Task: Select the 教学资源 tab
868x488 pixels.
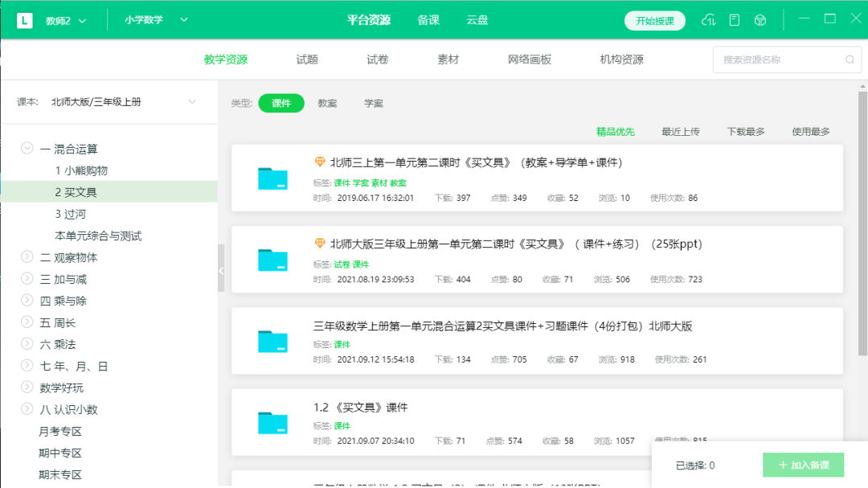Action: [225, 59]
